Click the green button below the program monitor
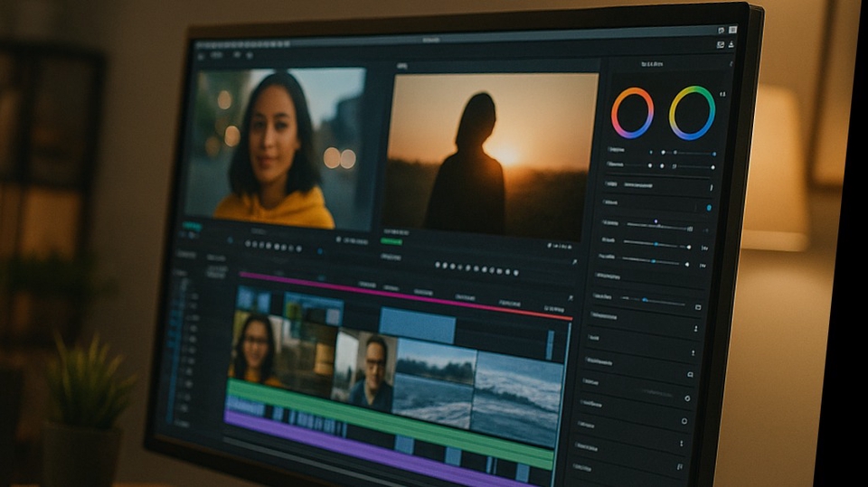Image resolution: width=868 pixels, height=487 pixels. point(392,242)
